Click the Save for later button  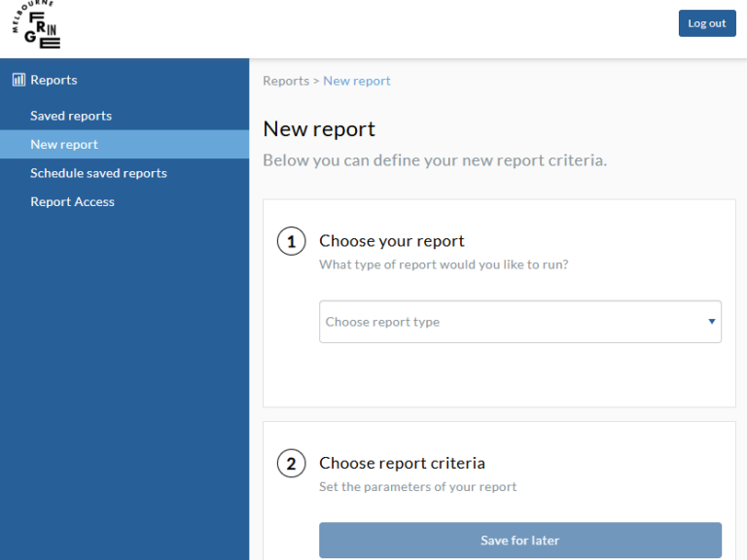coord(519,541)
